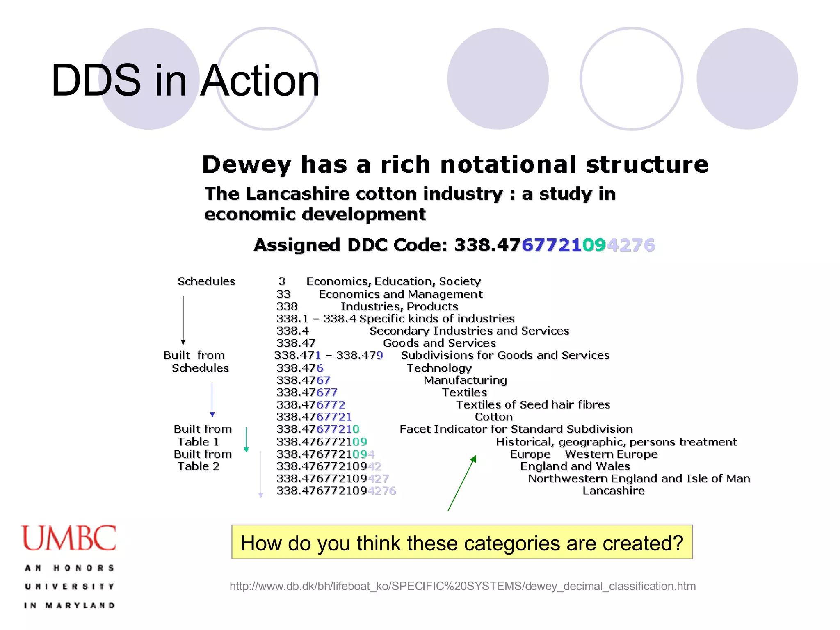840x630 pixels.
Task: Click 'Facet Indicator for Standard Subdivision'
Action: coord(516,429)
